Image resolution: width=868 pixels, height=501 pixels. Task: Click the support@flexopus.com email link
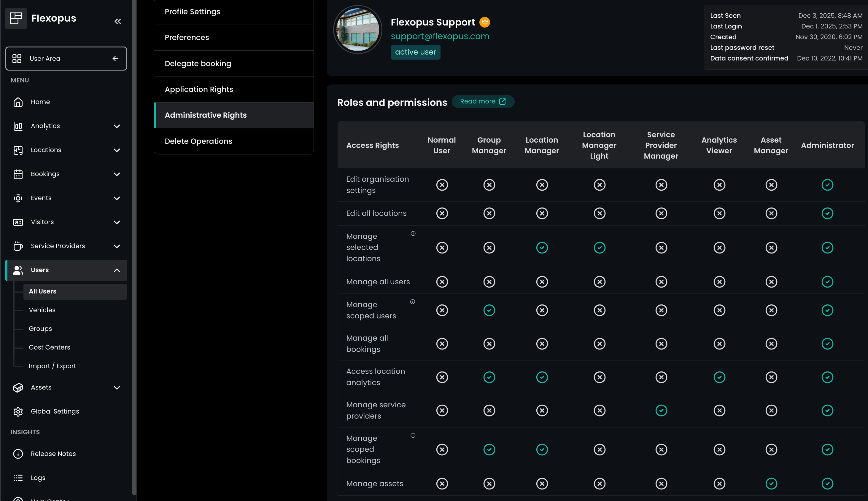tap(440, 36)
